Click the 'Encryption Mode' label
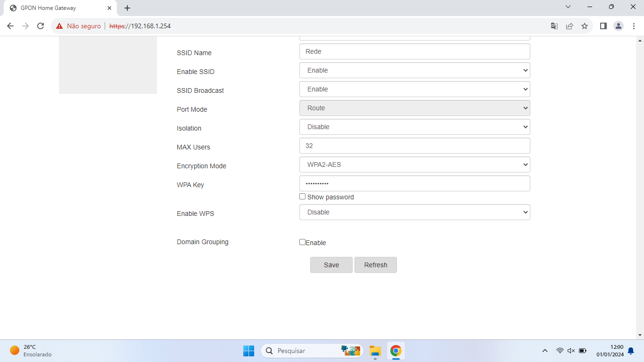This screenshot has height=362, width=644. tap(201, 166)
